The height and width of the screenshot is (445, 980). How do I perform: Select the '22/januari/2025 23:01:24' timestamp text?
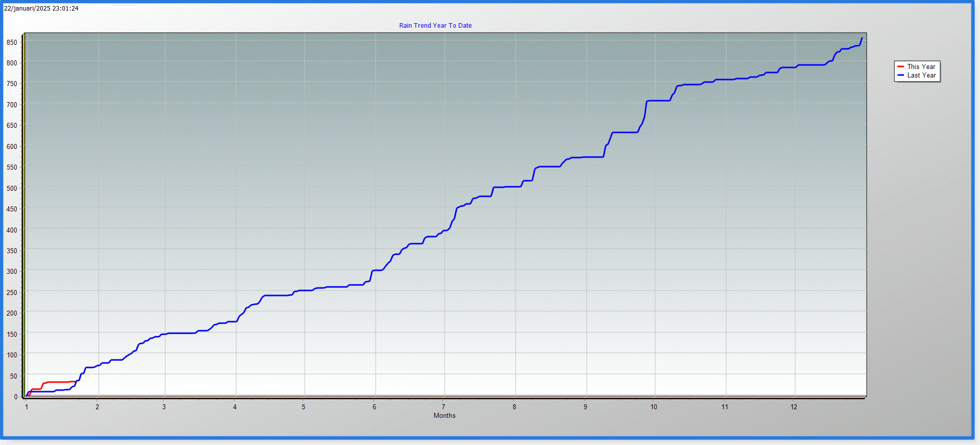[41, 9]
